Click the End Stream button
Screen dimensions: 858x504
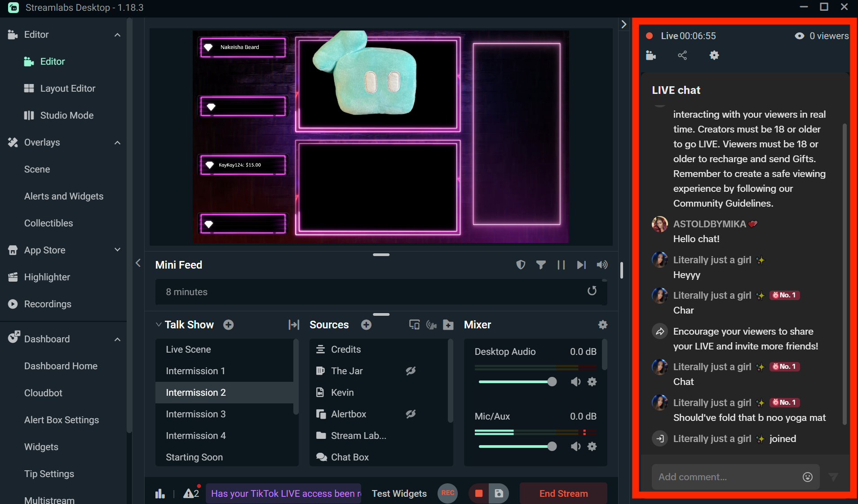tap(563, 493)
